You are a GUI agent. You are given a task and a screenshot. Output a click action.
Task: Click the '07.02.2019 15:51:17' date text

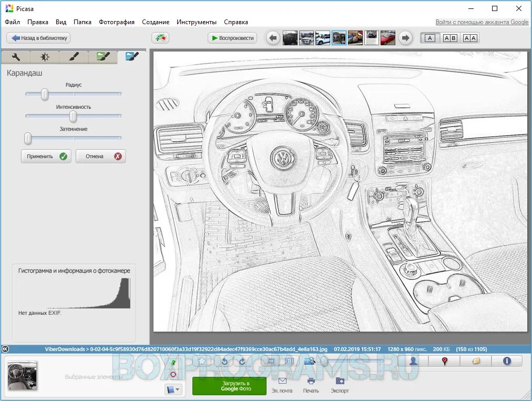click(357, 349)
